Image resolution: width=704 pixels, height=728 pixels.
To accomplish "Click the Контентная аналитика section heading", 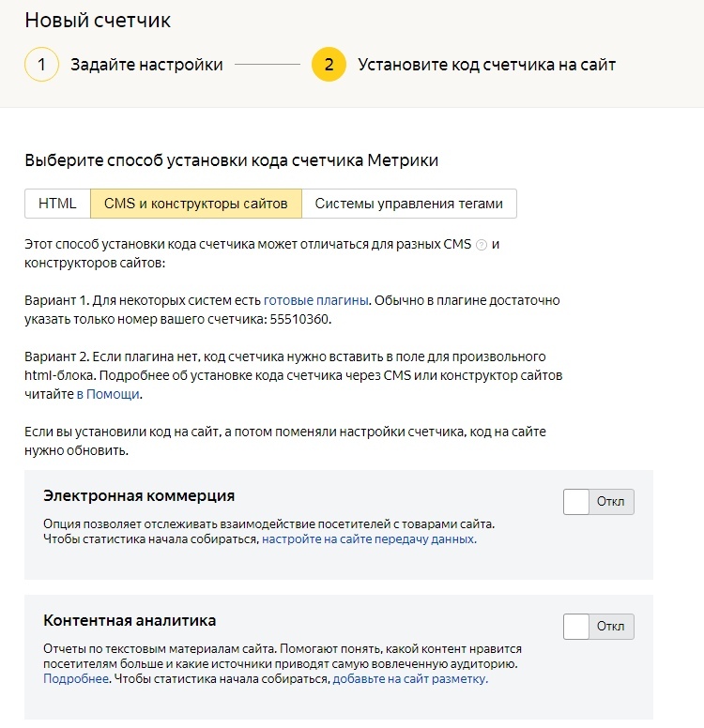I will pyautogui.click(x=130, y=620).
